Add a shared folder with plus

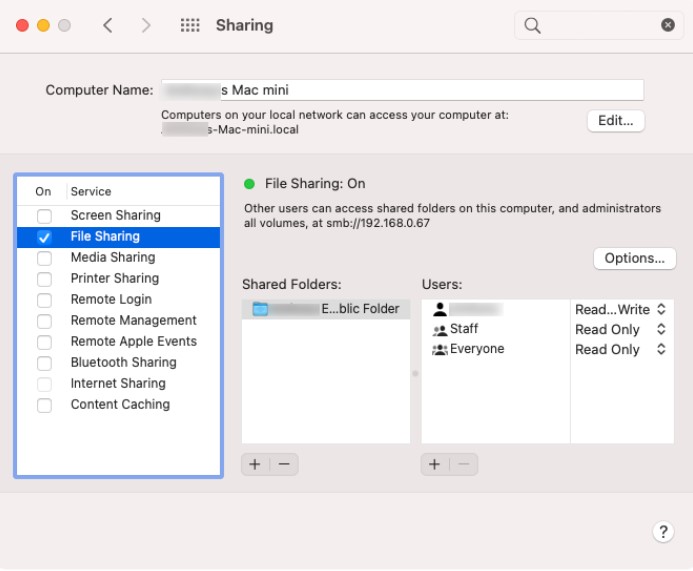point(255,464)
